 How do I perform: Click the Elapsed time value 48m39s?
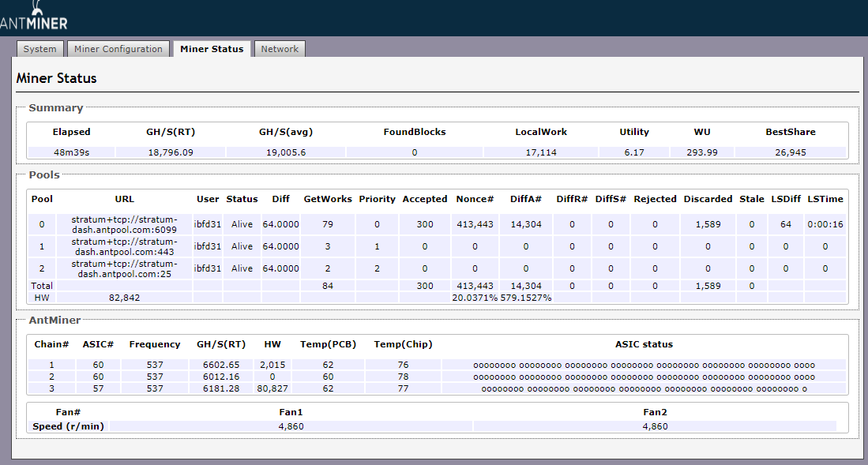(71, 152)
